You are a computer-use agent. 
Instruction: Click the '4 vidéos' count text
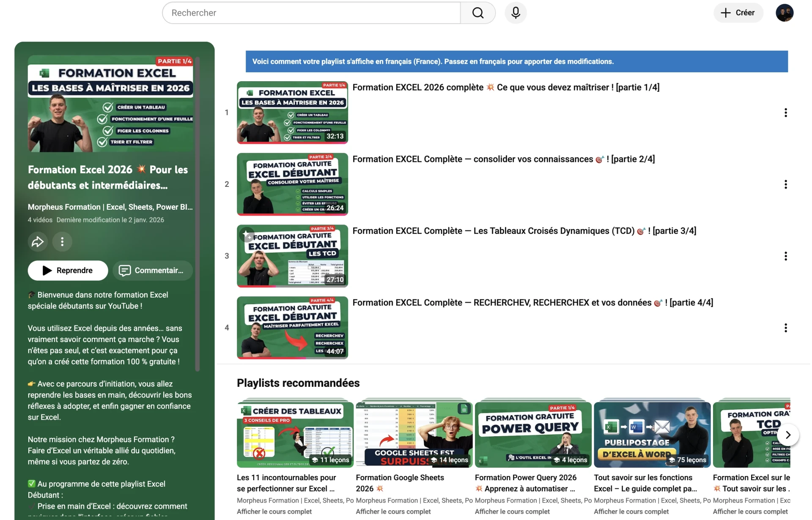coord(40,220)
